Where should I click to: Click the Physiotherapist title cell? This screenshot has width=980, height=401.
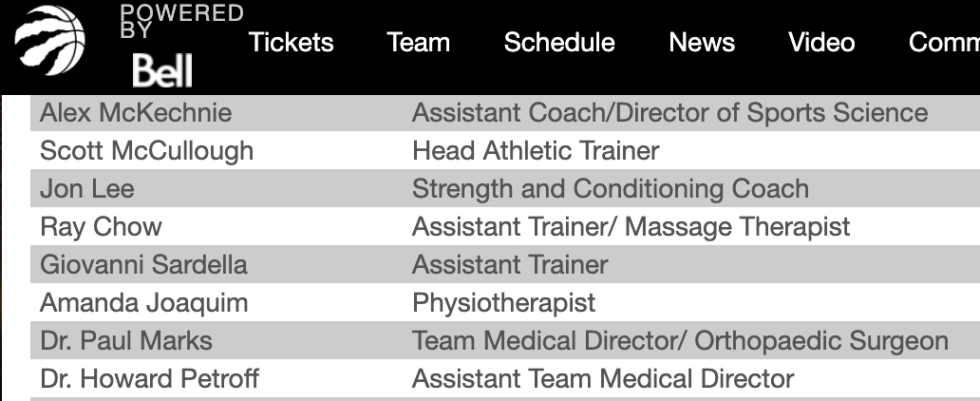click(503, 303)
